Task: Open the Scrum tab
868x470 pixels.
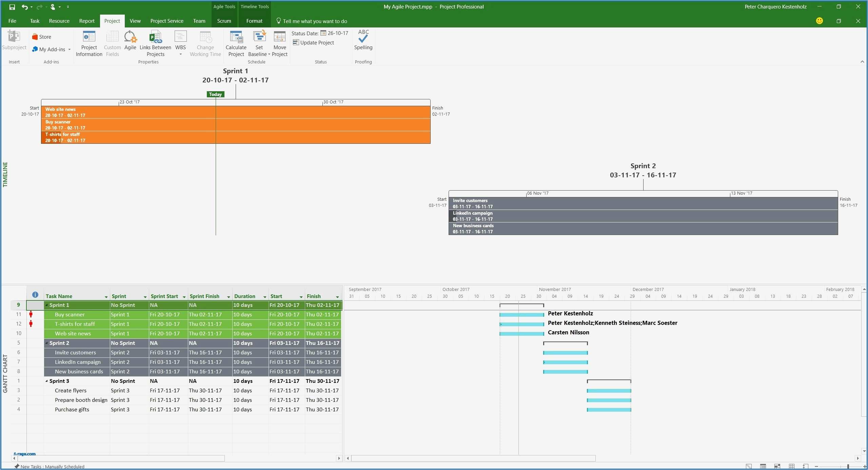Action: (x=224, y=21)
